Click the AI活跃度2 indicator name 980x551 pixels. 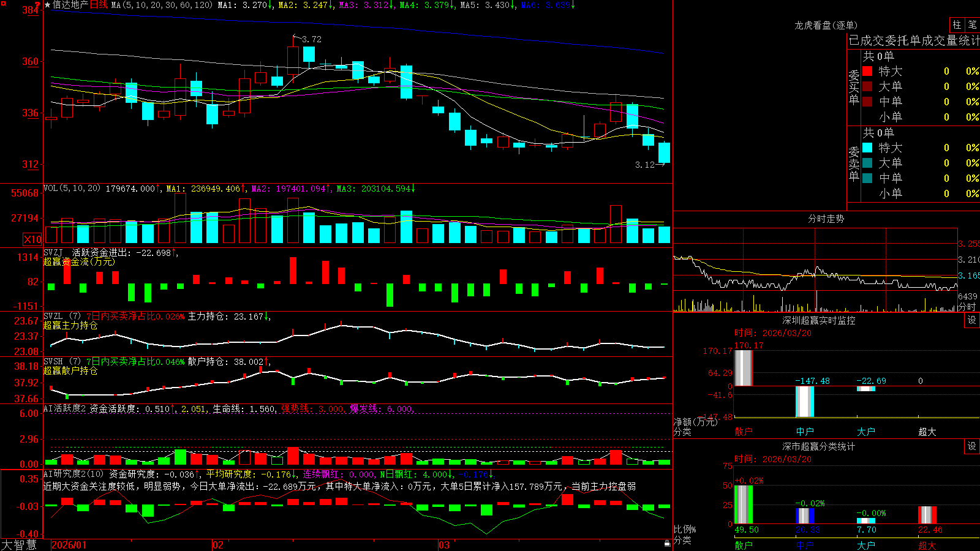click(65, 408)
